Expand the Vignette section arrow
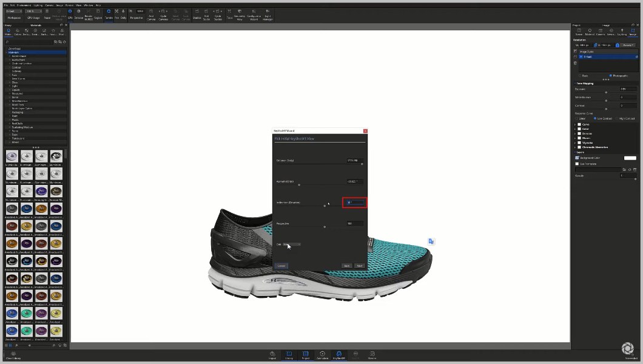The image size is (643, 364). click(x=575, y=143)
